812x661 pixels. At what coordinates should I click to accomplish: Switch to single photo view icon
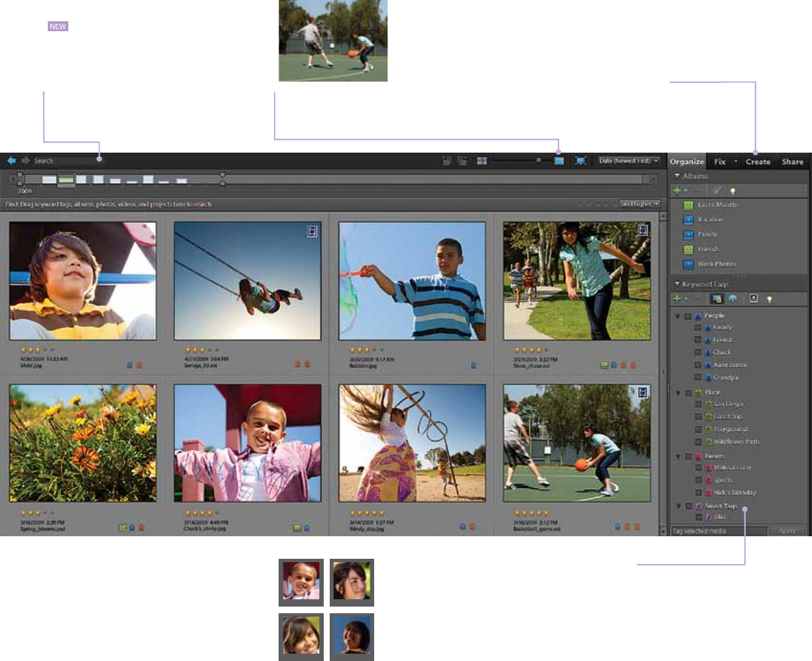point(559,161)
